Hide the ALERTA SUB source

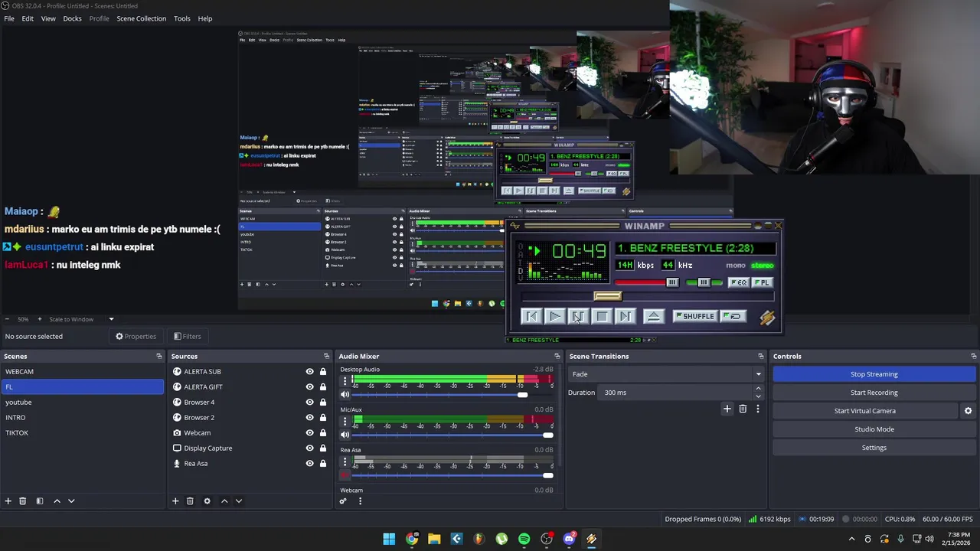[x=309, y=372]
